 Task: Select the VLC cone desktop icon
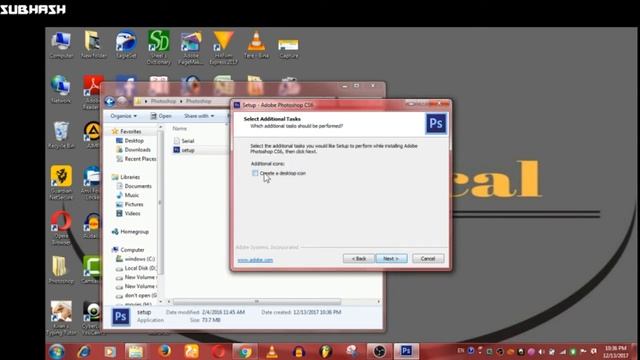pyautogui.click(x=256, y=45)
